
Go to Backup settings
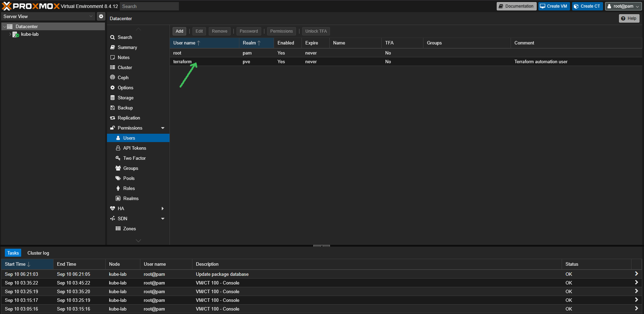(125, 108)
